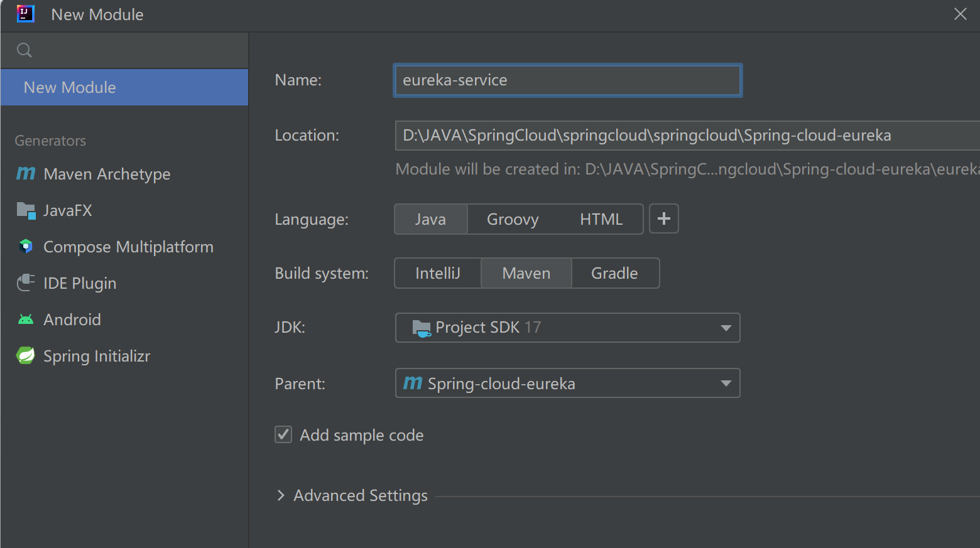Click the 'Language:' field label
The image size is (980, 548).
click(x=312, y=219)
